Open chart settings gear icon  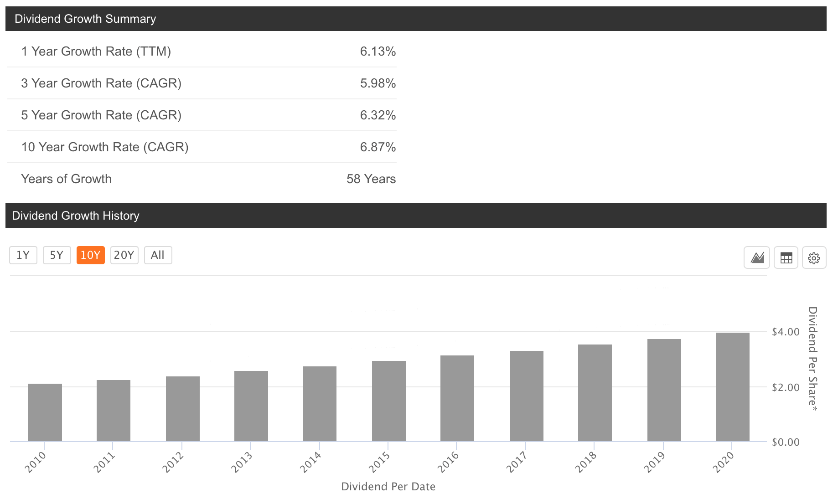pyautogui.click(x=814, y=258)
